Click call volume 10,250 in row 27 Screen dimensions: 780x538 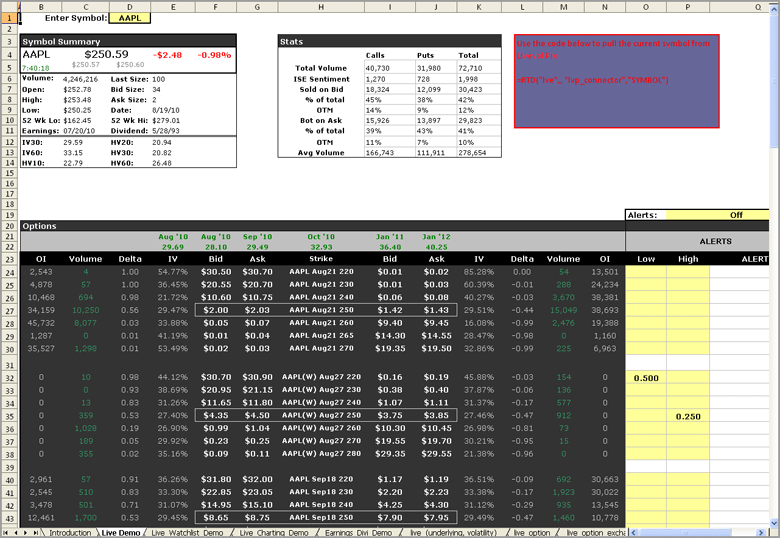click(86, 310)
